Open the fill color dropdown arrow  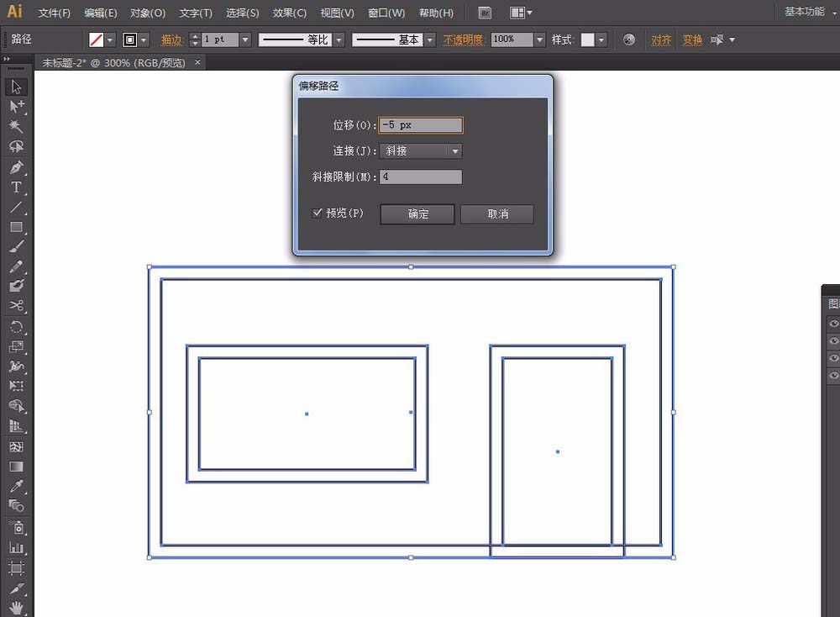pos(110,40)
